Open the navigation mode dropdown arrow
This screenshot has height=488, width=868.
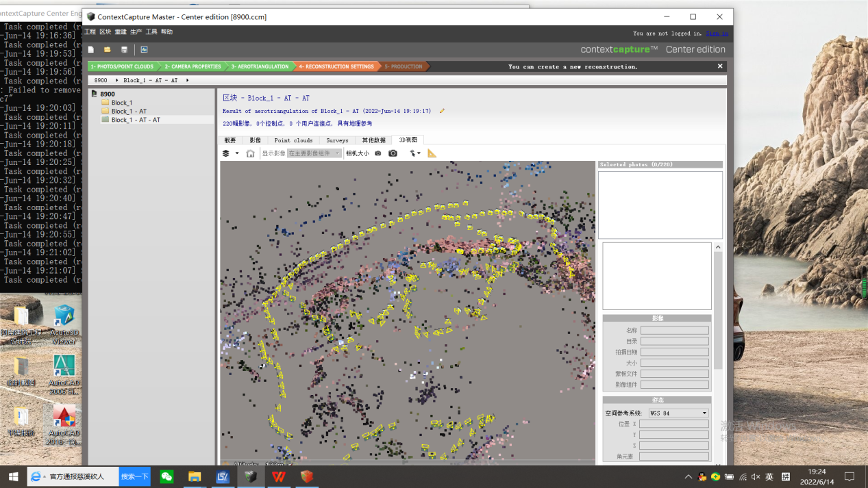tap(419, 153)
